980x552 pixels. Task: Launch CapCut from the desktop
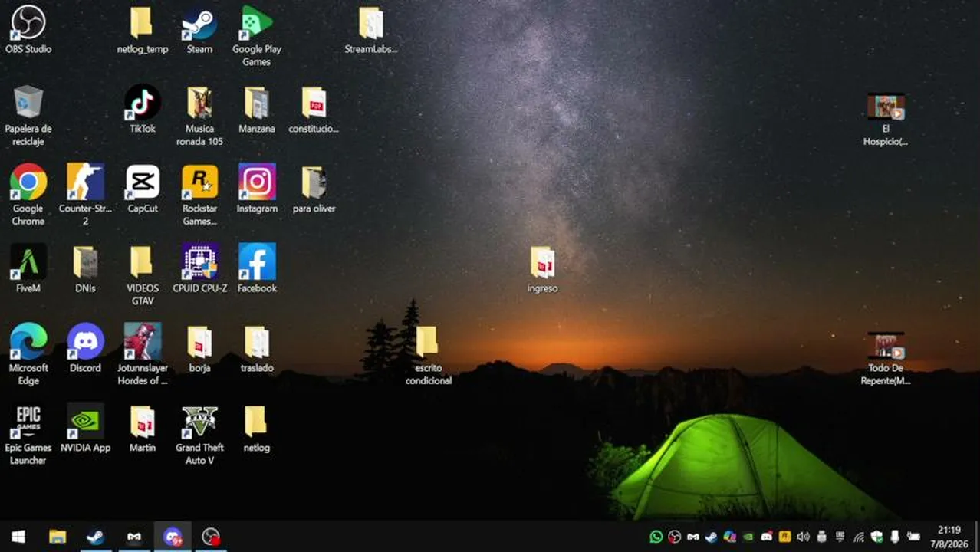[143, 189]
